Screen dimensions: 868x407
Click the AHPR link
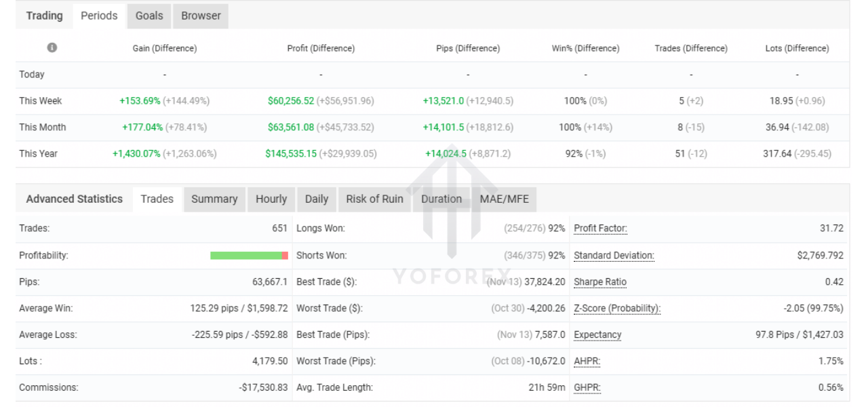click(587, 361)
